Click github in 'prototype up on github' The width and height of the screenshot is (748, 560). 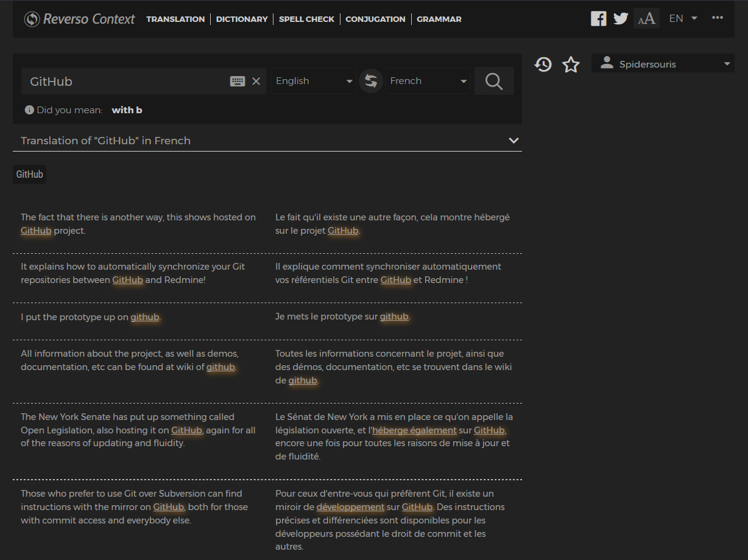coord(145,317)
